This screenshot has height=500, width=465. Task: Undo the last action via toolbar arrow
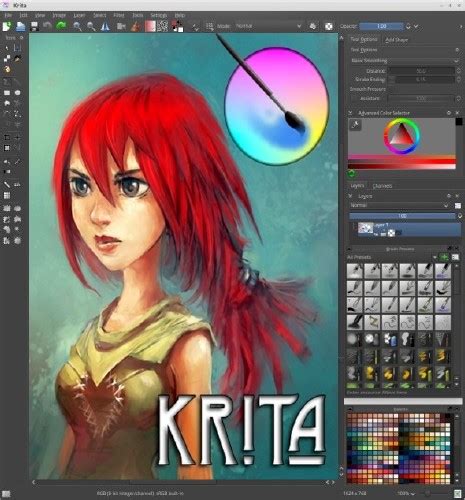[47, 25]
